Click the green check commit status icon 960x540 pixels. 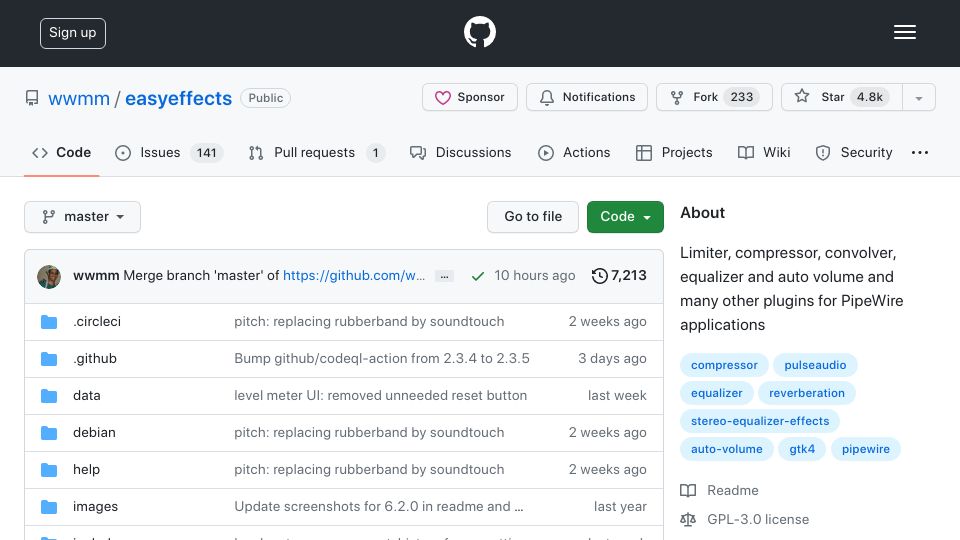coord(478,276)
